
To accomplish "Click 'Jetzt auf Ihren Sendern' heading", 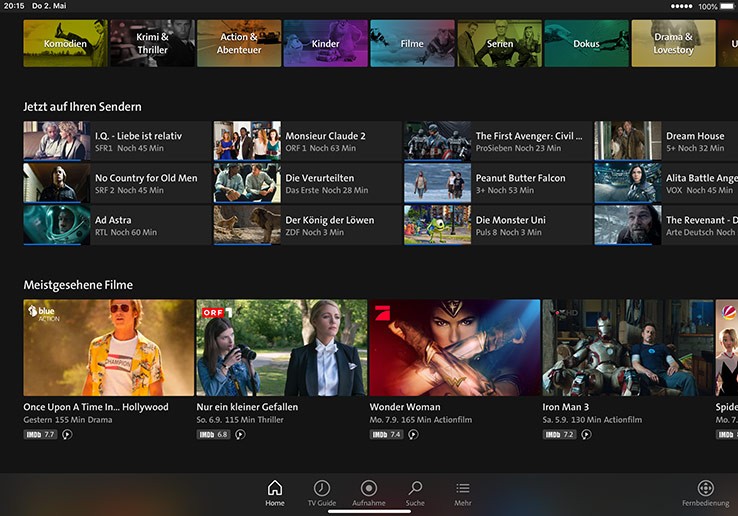I will [x=82, y=107].
